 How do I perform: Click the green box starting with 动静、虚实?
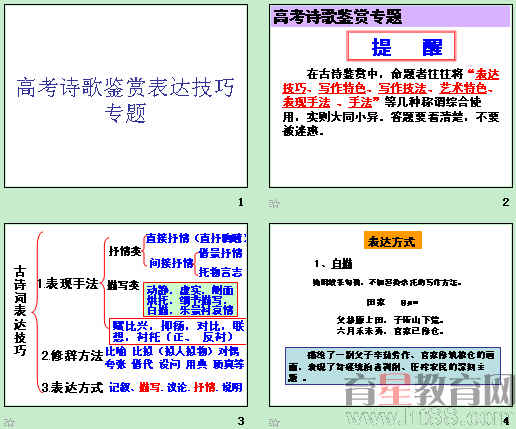pos(191,300)
